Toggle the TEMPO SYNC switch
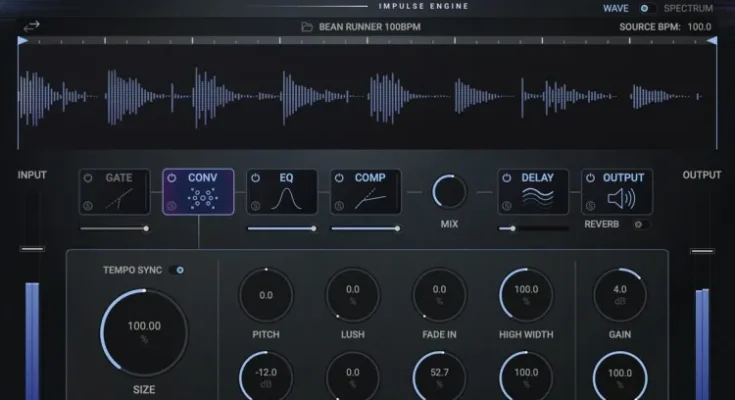735x400 pixels. (179, 270)
